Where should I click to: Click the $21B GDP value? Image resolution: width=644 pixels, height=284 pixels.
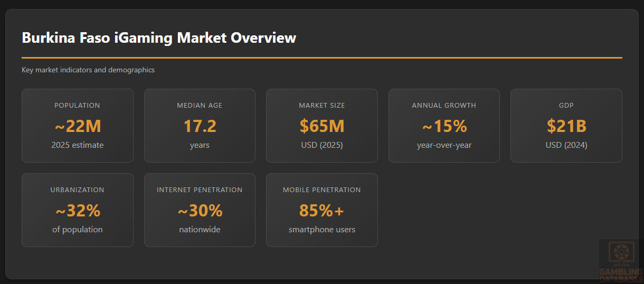[566, 127]
